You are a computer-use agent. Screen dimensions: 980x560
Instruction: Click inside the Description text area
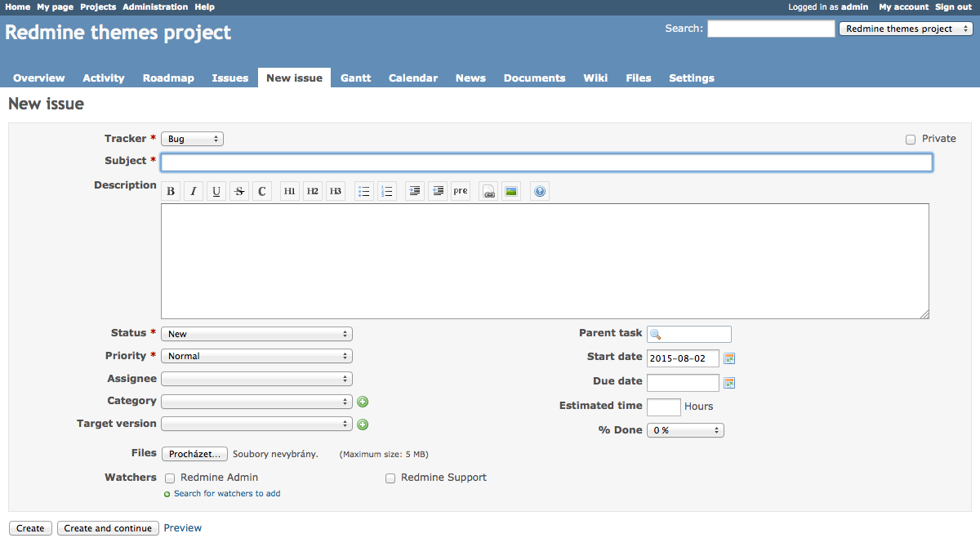pyautogui.click(x=545, y=261)
